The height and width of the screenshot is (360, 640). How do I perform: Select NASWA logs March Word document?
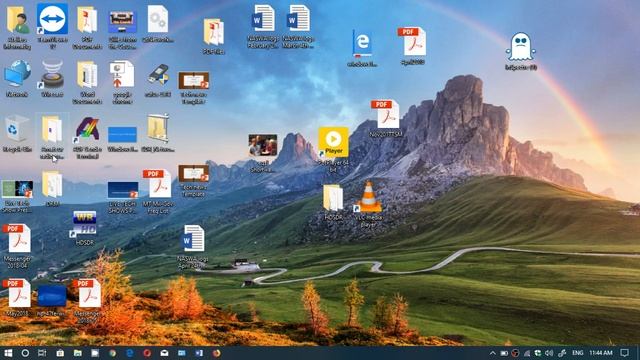pyautogui.click(x=298, y=18)
